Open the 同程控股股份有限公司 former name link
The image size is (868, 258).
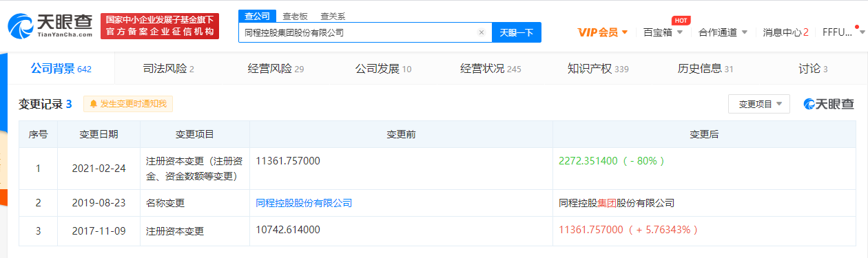pos(303,204)
